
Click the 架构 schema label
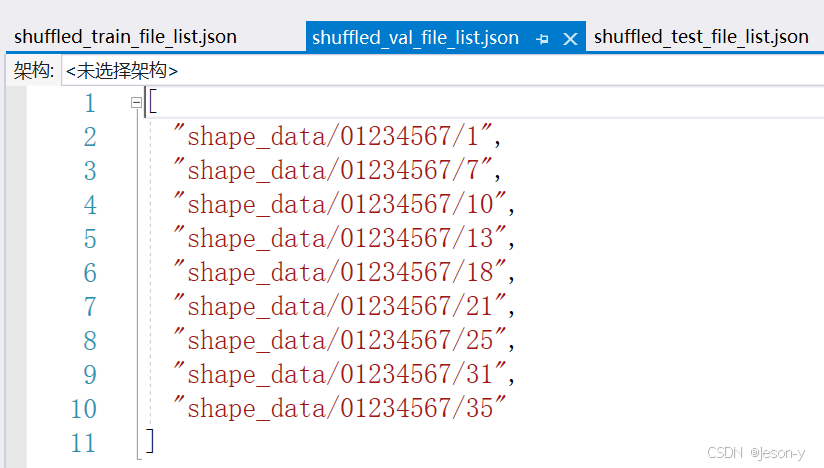(x=32, y=71)
